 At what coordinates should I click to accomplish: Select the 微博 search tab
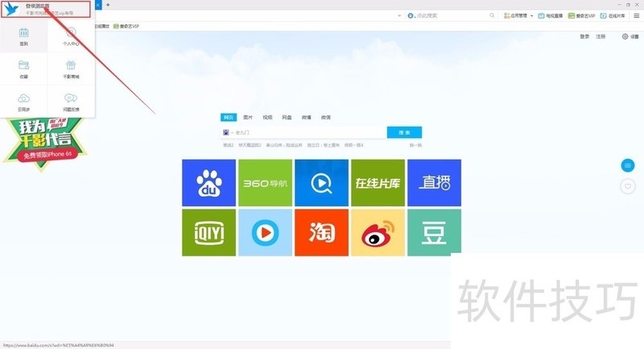pyautogui.click(x=307, y=117)
